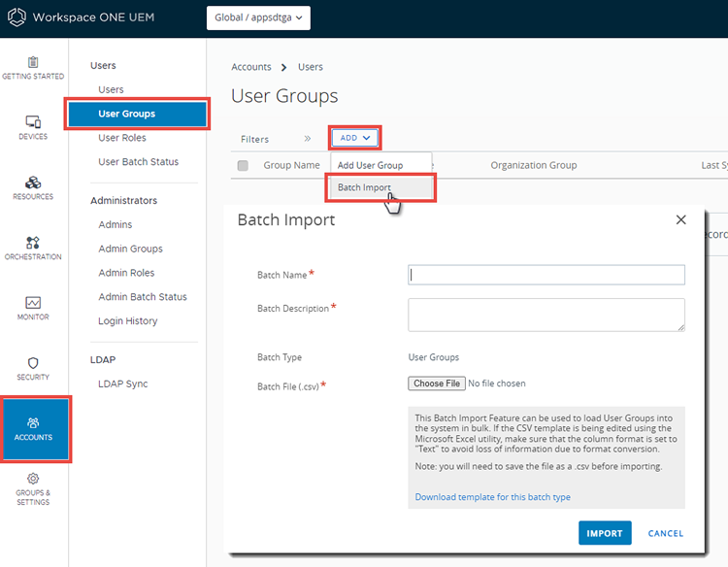Click the No file chosen text
The height and width of the screenshot is (567, 728).
(496, 384)
